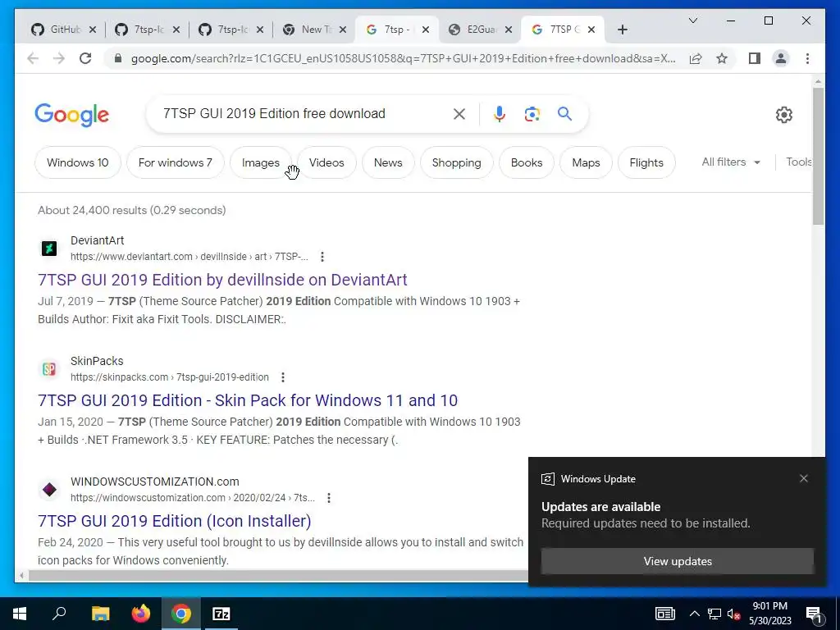Launch Firefox from the taskbar

click(x=141, y=614)
